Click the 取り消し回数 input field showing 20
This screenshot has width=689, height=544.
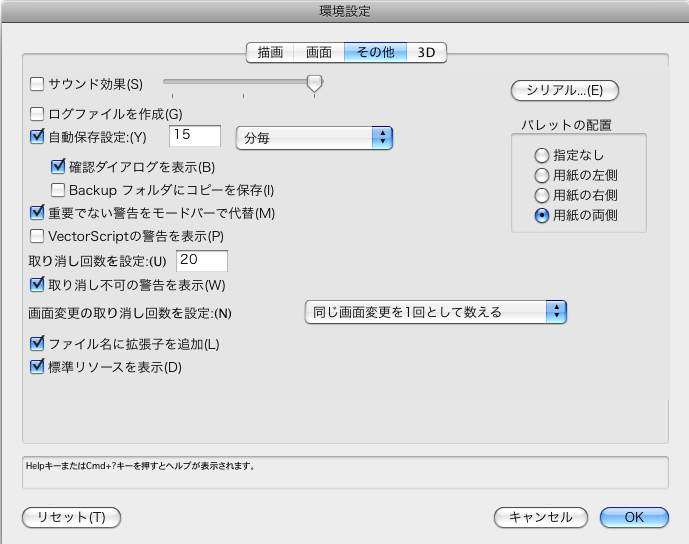[201, 261]
